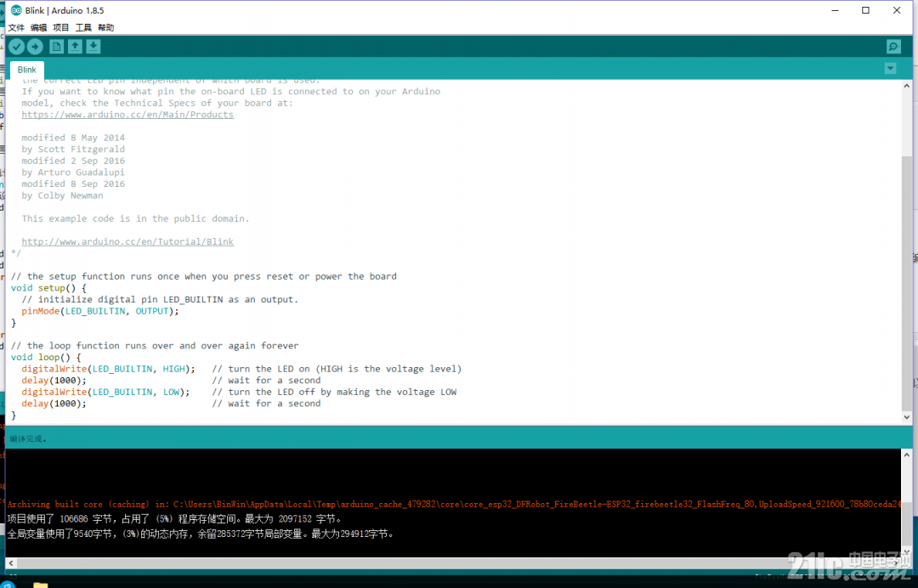Viewport: 918px width, 588px height.
Task: Open the 工具 menu
Action: [83, 27]
